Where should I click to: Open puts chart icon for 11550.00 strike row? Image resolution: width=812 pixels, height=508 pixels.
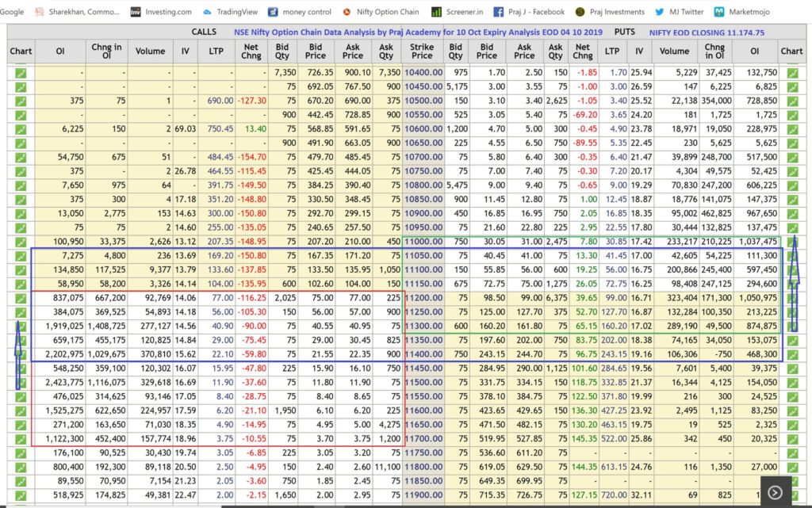click(792, 397)
